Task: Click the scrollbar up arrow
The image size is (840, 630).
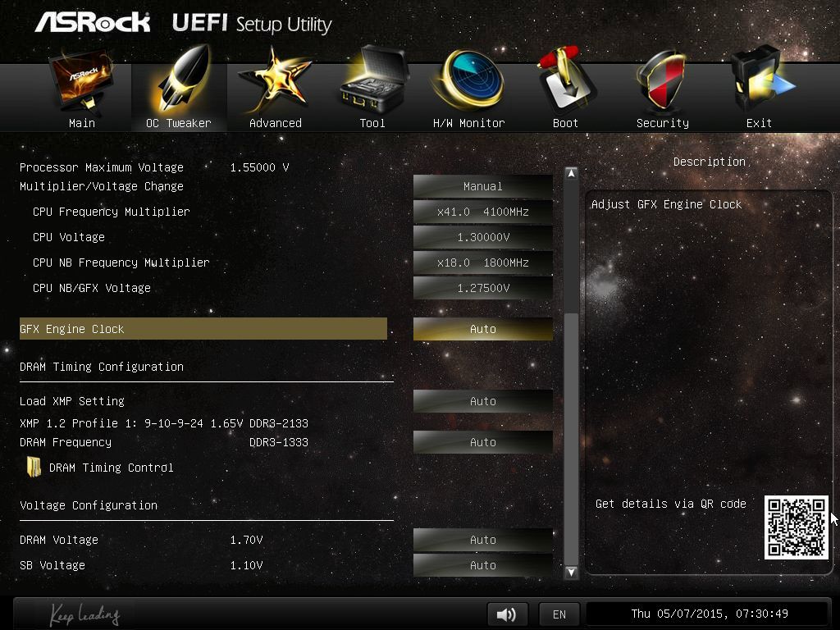Action: point(571,173)
